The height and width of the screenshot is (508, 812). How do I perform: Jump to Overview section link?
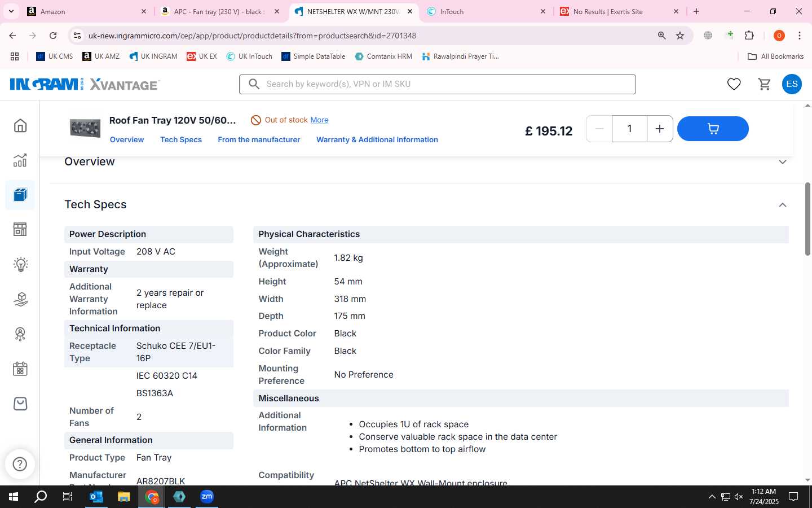pos(127,139)
